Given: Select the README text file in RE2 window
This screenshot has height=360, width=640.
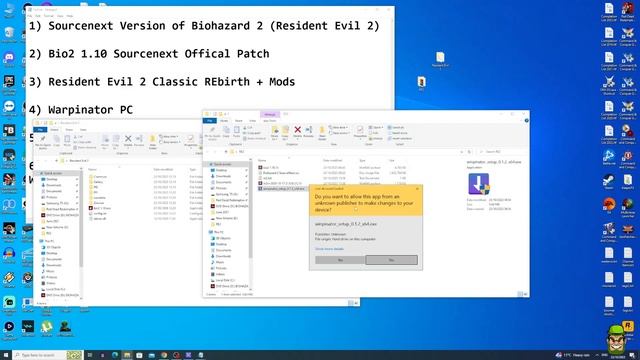Looking at the screenshot, I should (265, 178).
